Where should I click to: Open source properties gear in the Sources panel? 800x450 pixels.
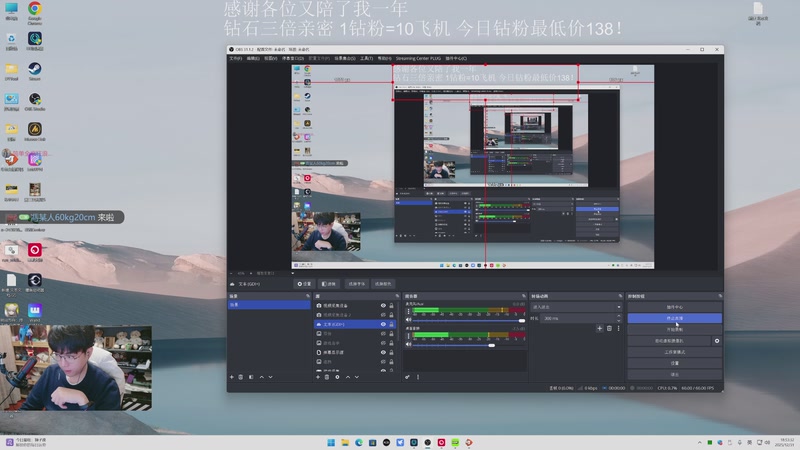click(337, 377)
